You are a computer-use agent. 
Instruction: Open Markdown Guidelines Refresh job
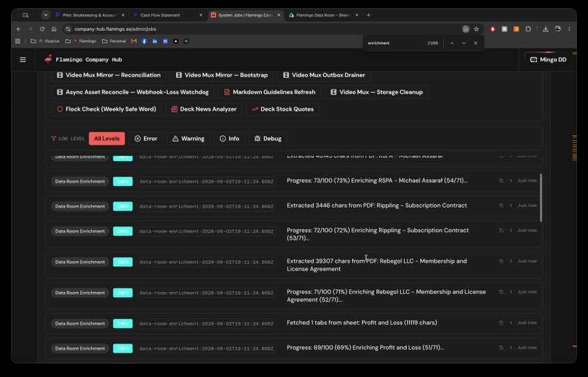point(270,92)
